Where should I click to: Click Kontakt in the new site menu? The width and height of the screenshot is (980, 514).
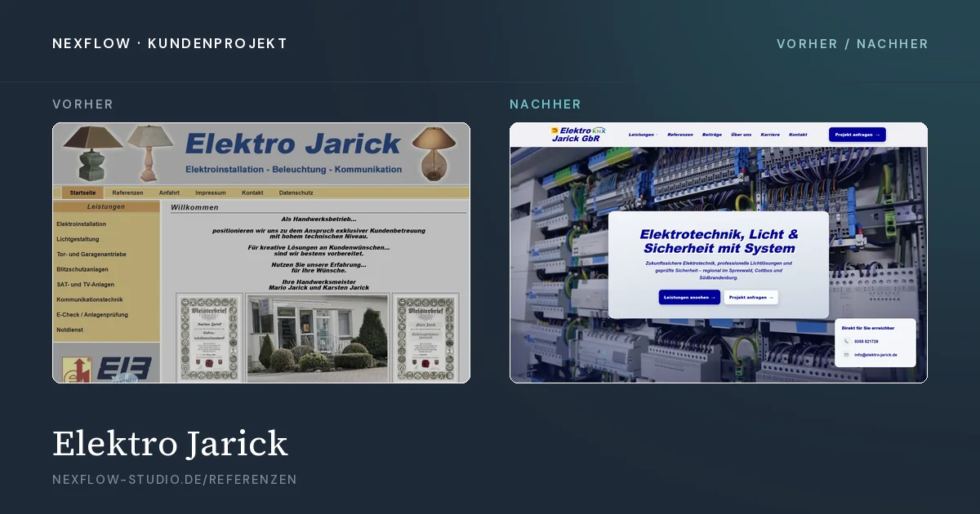[798, 134]
